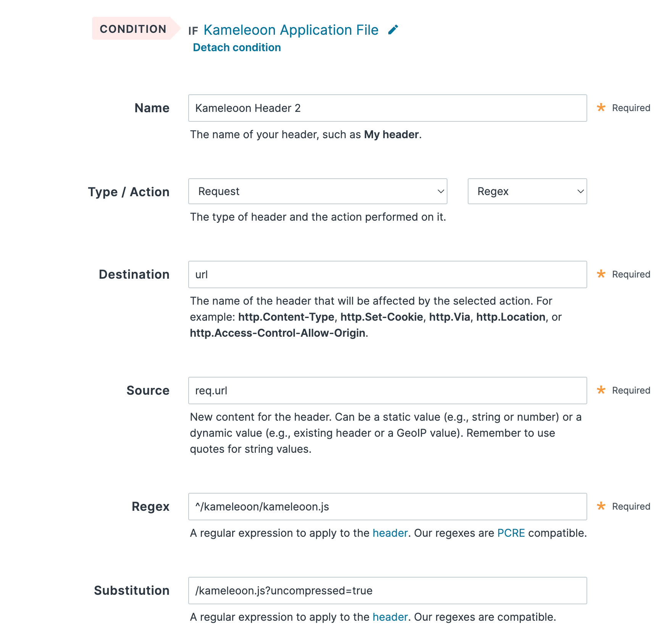The image size is (672, 636).
Task: Click the orange required asterisk next to Name
Action: point(601,108)
